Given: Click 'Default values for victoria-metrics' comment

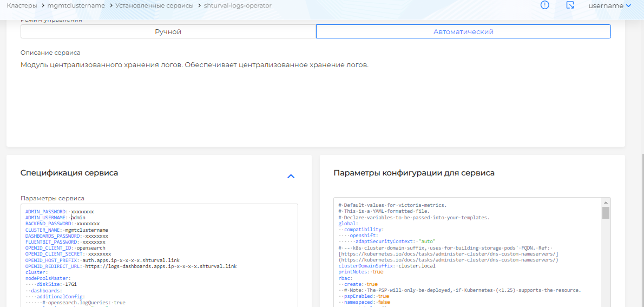Looking at the screenshot, I should pos(392,205).
